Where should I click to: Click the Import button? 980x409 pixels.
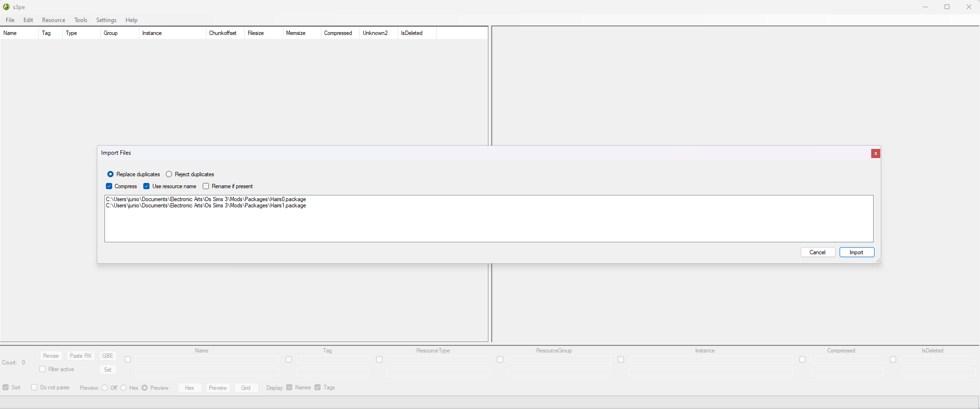point(857,252)
